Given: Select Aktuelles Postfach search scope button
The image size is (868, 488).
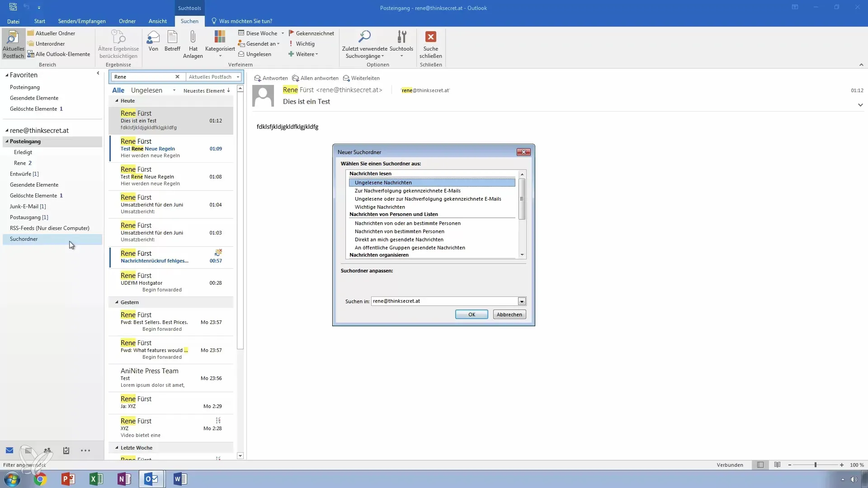Looking at the screenshot, I should click(x=14, y=44).
